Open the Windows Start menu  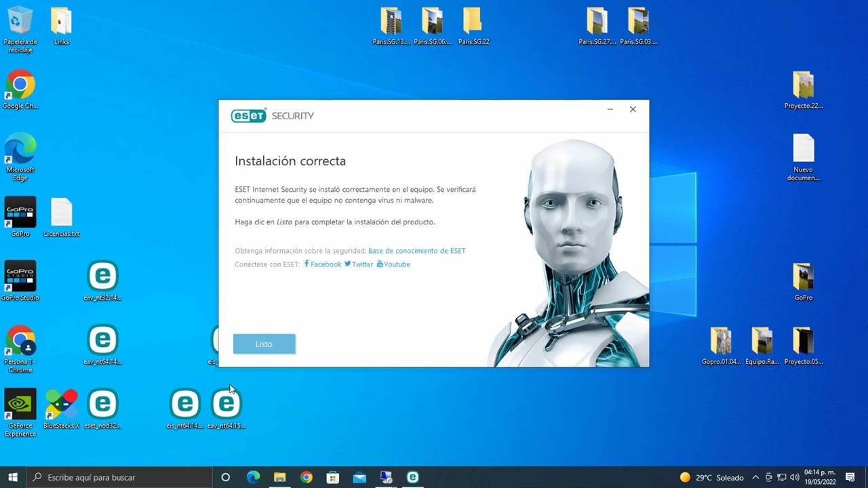pos(13,477)
